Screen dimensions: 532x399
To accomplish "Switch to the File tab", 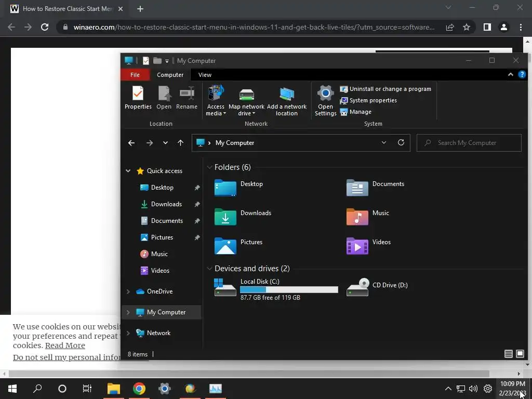I will 135,75.
